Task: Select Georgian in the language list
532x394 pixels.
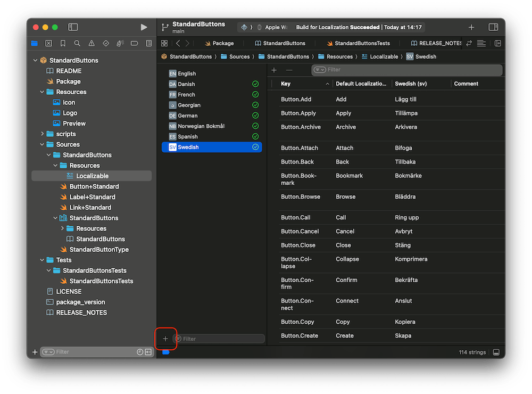Action: click(212, 105)
